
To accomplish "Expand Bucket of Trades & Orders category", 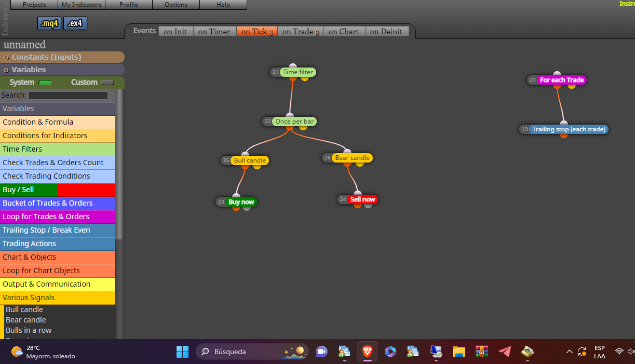I will [58, 203].
